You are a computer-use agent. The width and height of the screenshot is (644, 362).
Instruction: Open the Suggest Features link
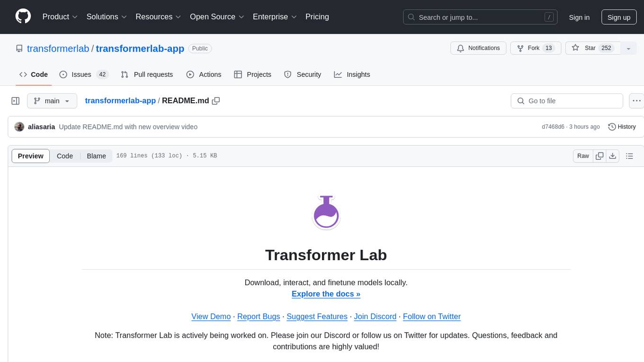point(317,317)
